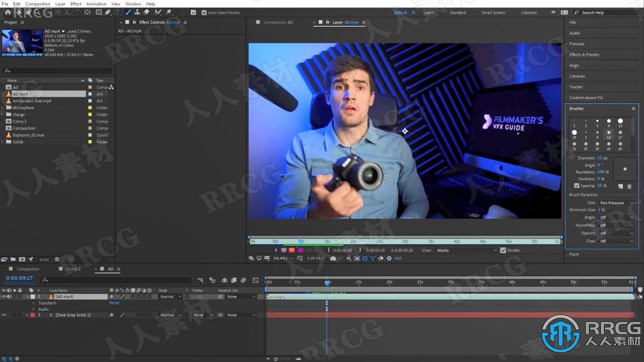Screen dimensions: 644x362
Task: Select the Rectangle shape tool
Action: pos(99,12)
